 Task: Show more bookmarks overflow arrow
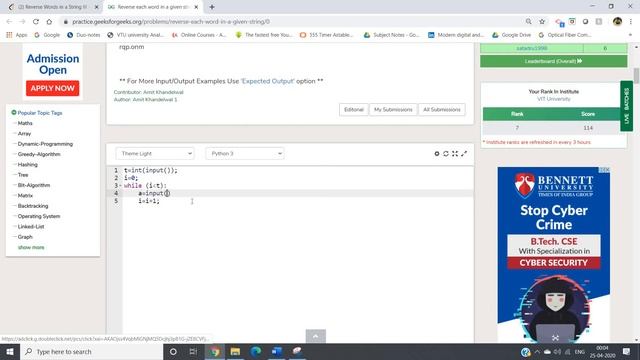tap(630, 35)
